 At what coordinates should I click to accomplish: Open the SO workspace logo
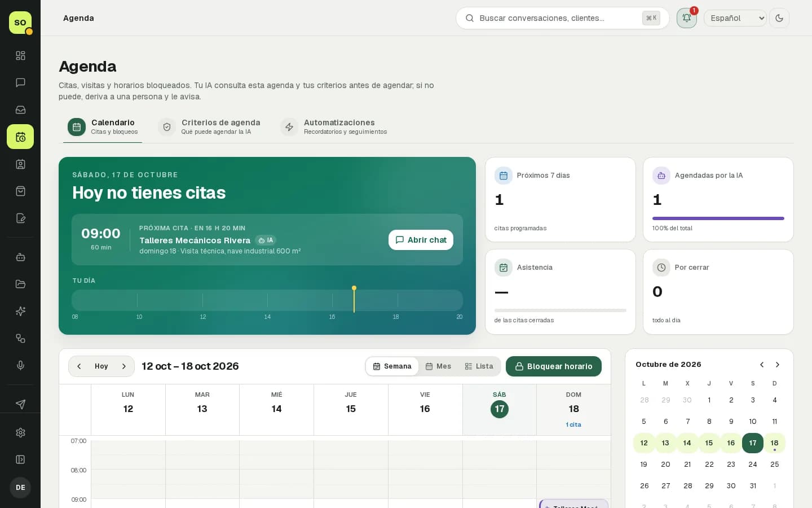pyautogui.click(x=20, y=23)
